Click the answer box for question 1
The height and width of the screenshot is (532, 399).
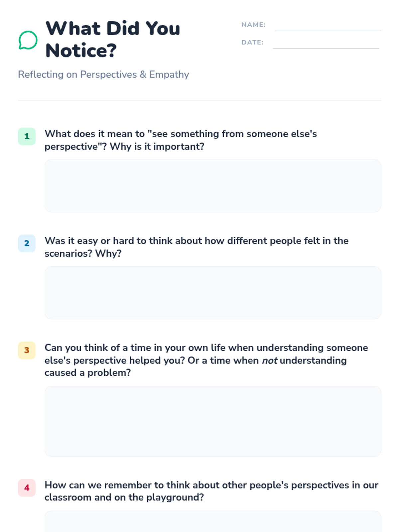coord(213,186)
